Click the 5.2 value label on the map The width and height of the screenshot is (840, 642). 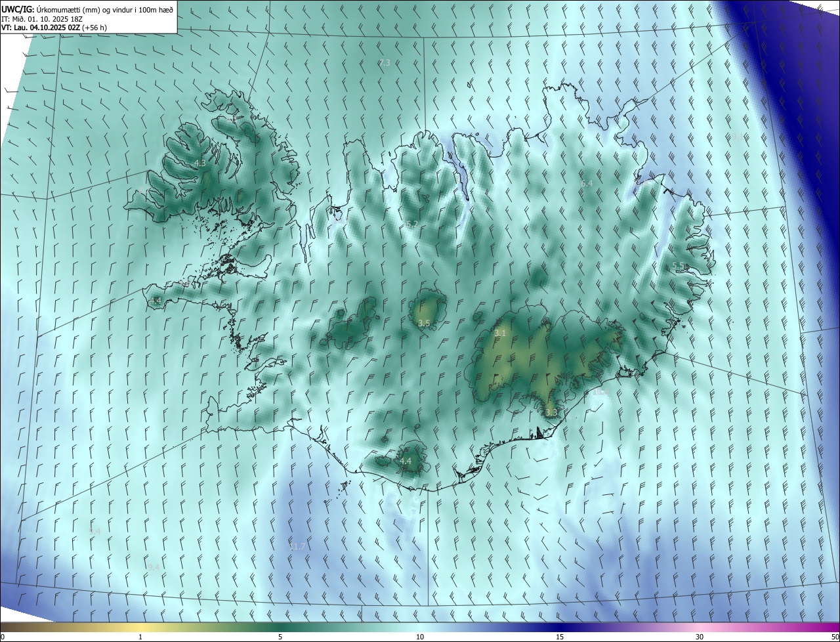[412, 225]
